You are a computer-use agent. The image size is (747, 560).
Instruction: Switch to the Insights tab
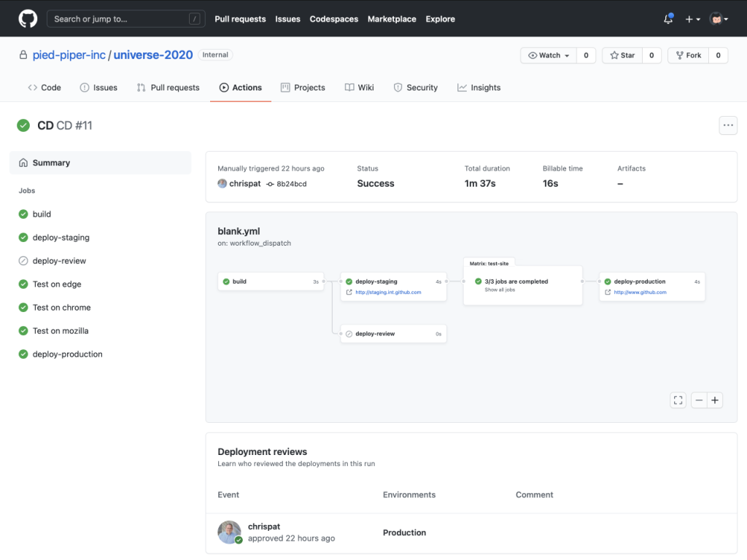pyautogui.click(x=479, y=87)
